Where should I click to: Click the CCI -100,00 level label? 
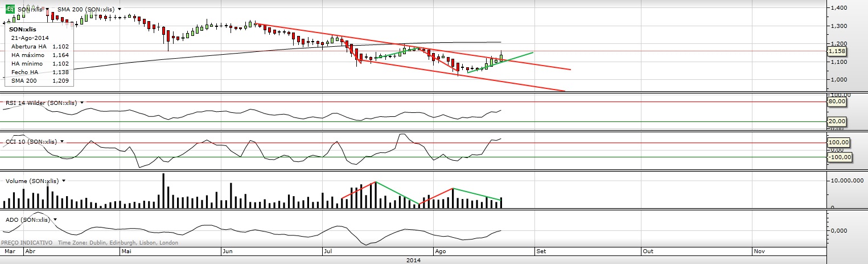click(x=839, y=157)
